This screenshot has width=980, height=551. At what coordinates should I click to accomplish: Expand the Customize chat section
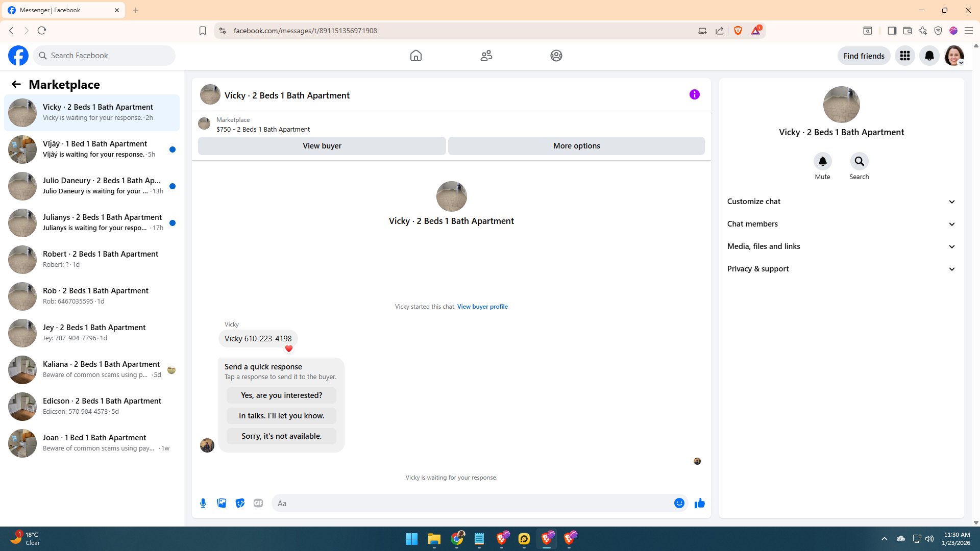click(x=841, y=202)
